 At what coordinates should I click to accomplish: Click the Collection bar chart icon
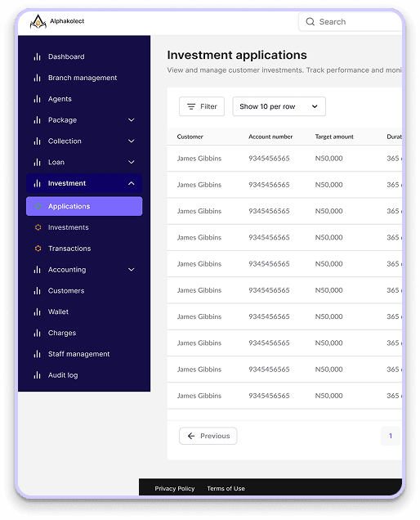tap(37, 141)
